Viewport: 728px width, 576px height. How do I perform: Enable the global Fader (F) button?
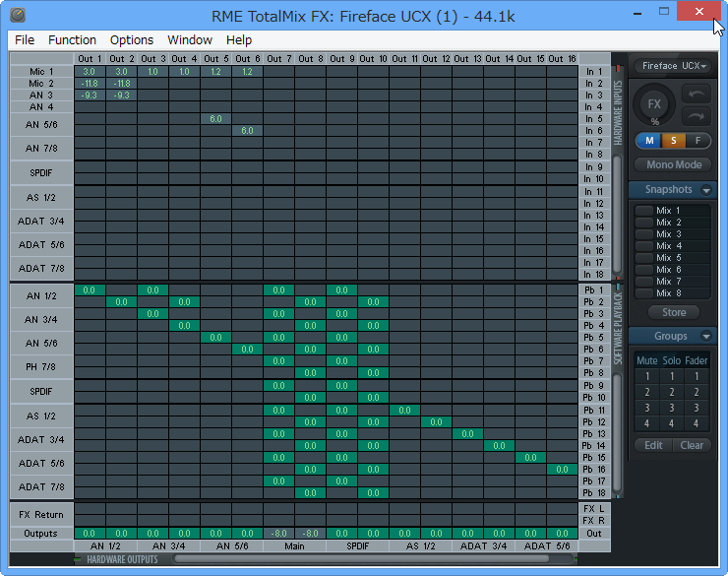pyautogui.click(x=698, y=141)
